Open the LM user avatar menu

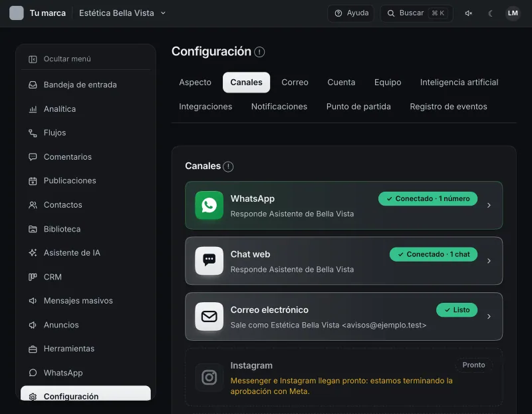click(x=513, y=13)
